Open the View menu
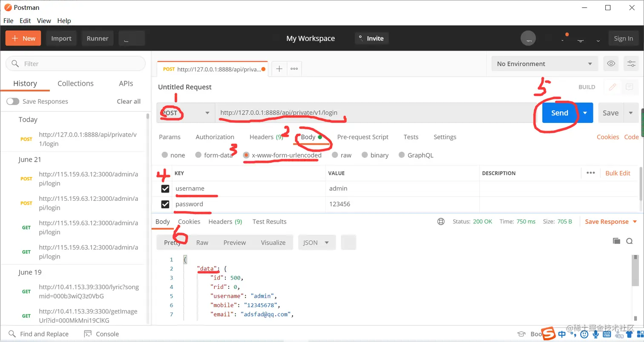644x342 pixels. pyautogui.click(x=44, y=20)
